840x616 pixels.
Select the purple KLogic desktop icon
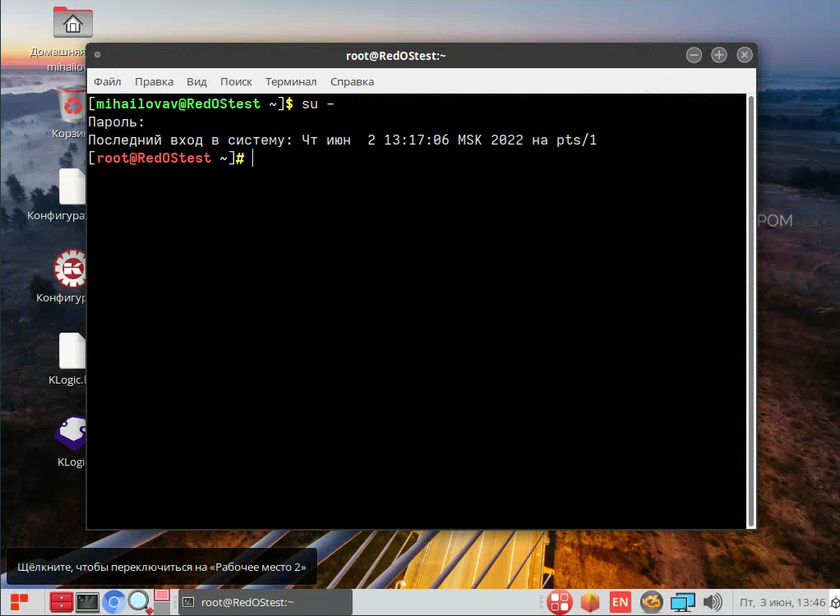[x=71, y=434]
